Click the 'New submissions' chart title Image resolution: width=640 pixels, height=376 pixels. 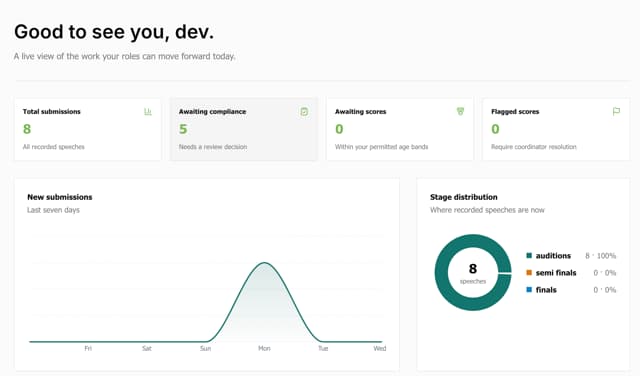click(x=60, y=197)
